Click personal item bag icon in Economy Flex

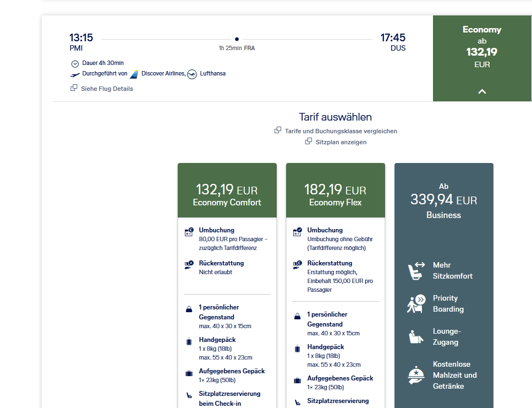click(x=297, y=317)
